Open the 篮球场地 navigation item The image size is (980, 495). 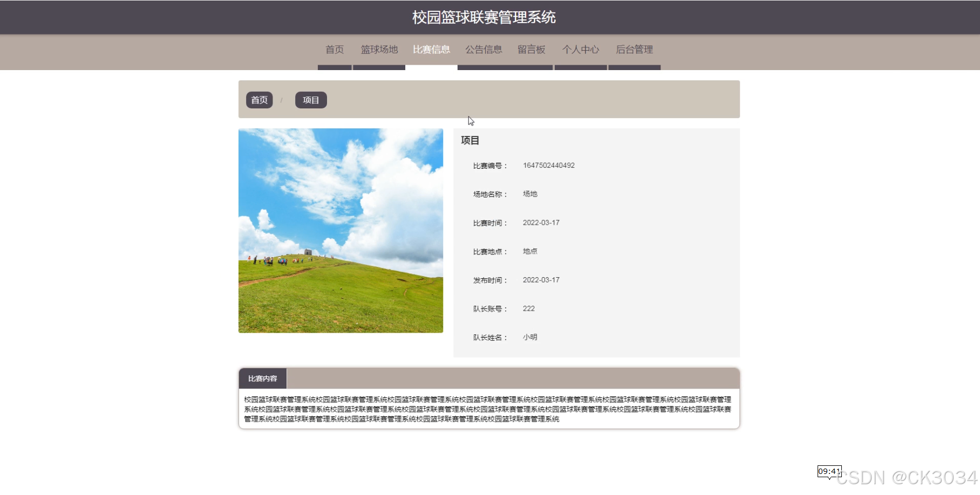coord(379,50)
